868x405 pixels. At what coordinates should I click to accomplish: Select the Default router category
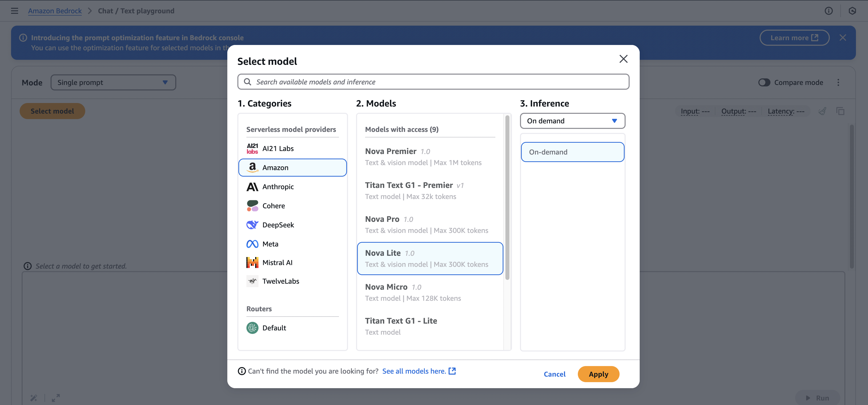(274, 328)
